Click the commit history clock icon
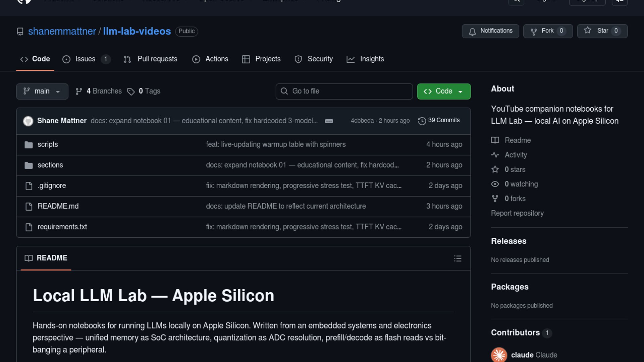Image resolution: width=644 pixels, height=362 pixels. (422, 121)
